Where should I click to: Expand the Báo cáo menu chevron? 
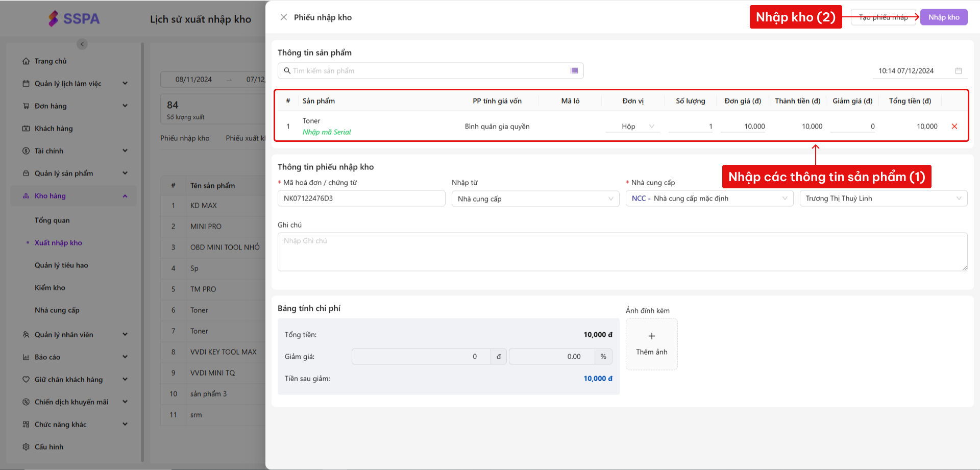click(x=125, y=357)
